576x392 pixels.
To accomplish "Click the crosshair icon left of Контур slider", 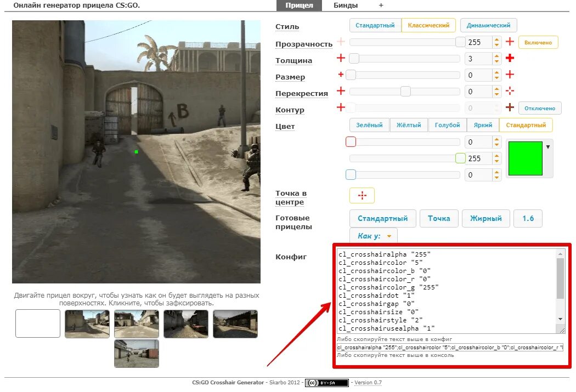I will [x=341, y=107].
